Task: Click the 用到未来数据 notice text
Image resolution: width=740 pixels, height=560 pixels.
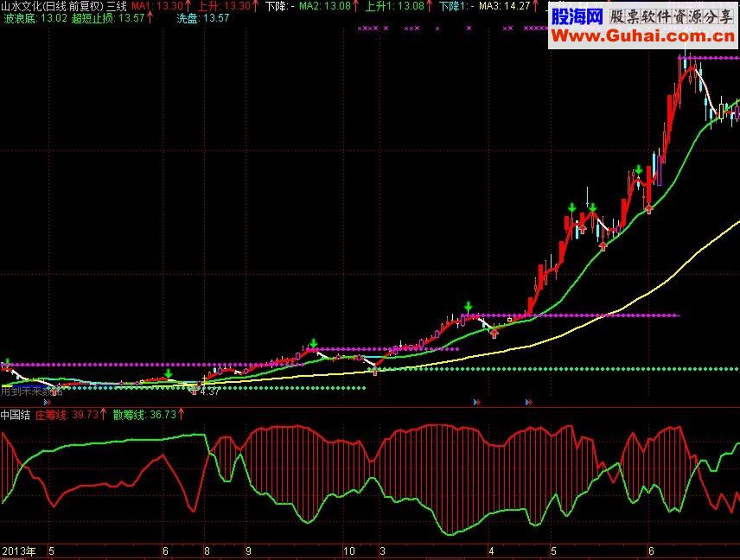Action: point(32,391)
